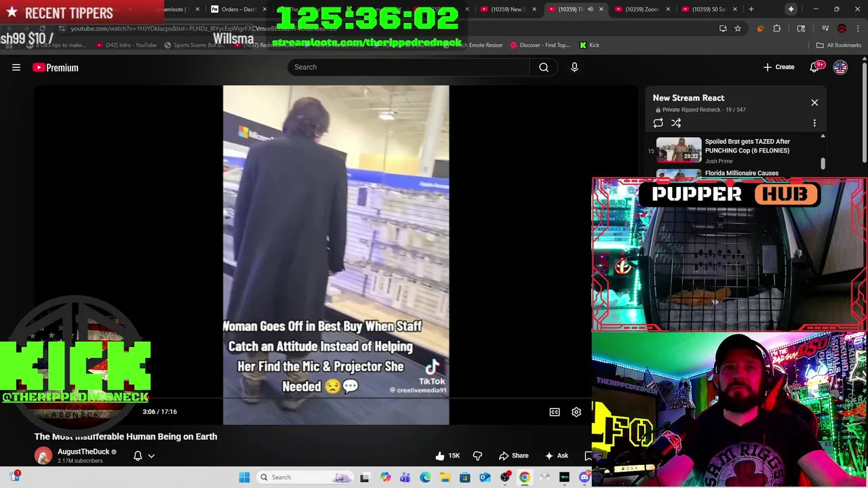Open the Ask AI button
The image size is (868, 488).
(x=557, y=455)
